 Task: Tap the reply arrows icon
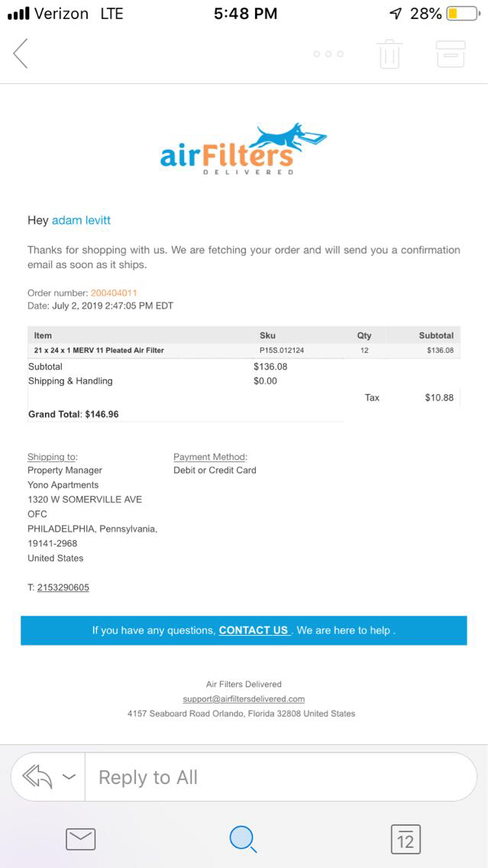(x=37, y=777)
